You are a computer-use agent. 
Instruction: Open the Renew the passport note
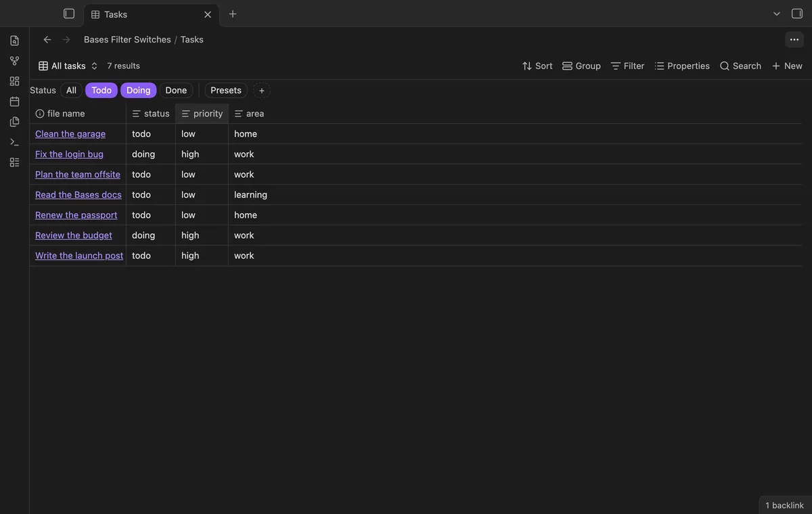point(76,215)
